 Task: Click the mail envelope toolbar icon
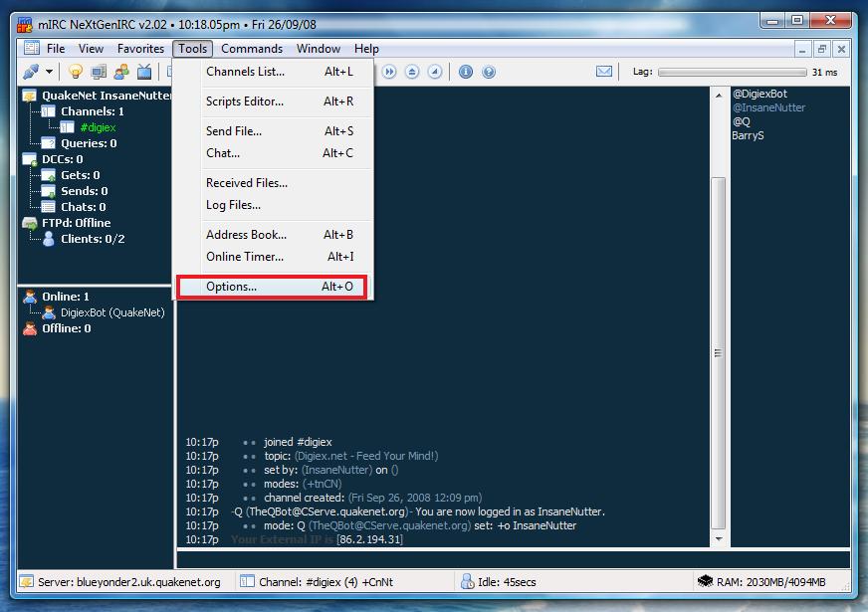[602, 71]
